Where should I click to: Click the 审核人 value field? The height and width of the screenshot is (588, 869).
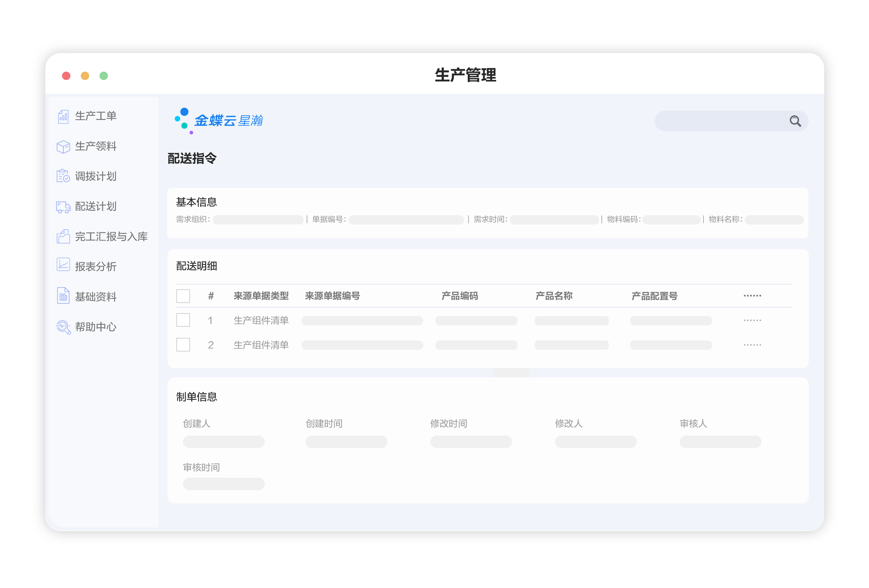tap(721, 442)
